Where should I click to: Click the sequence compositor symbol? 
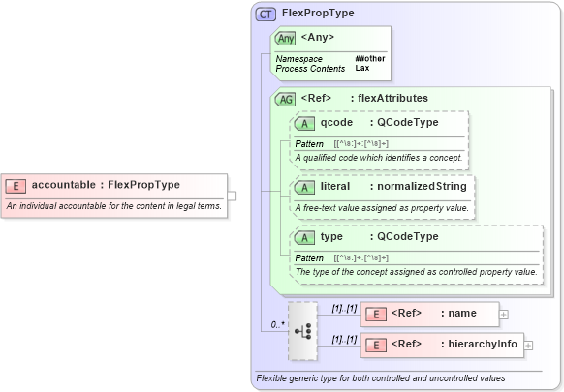(x=303, y=331)
